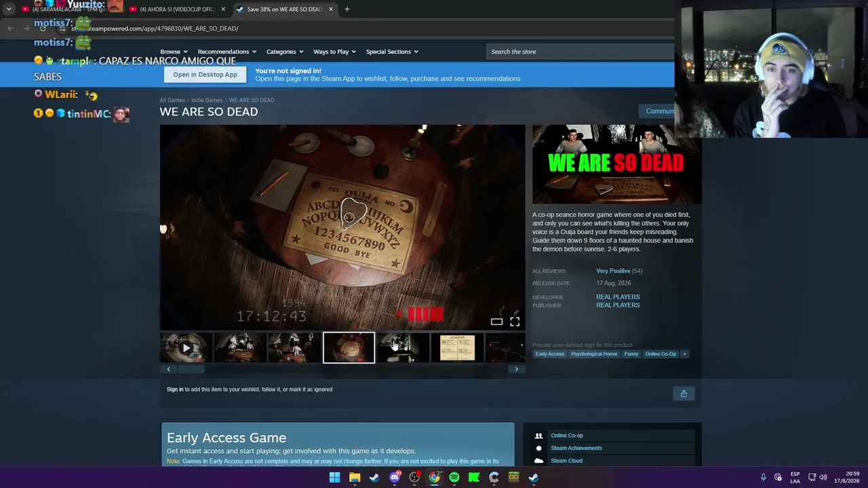The height and width of the screenshot is (488, 868).
Task: Select the thumbnail under the mouse cursor
Action: tap(403, 348)
